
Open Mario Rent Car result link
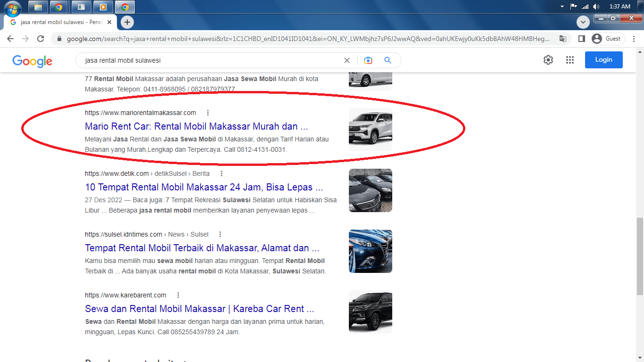pyautogui.click(x=196, y=126)
